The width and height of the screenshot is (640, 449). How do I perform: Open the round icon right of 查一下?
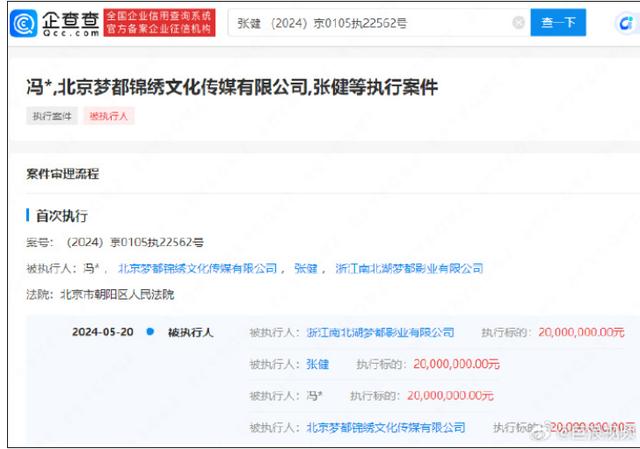(626, 23)
